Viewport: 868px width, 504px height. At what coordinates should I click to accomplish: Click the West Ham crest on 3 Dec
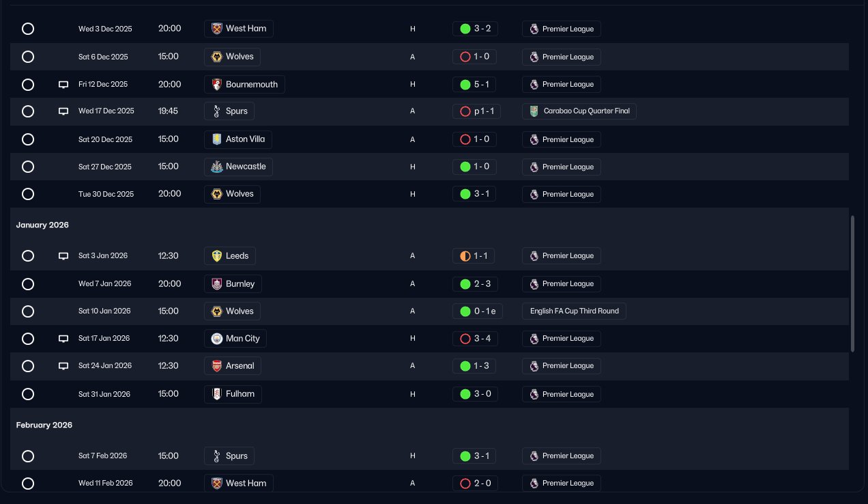pos(217,29)
